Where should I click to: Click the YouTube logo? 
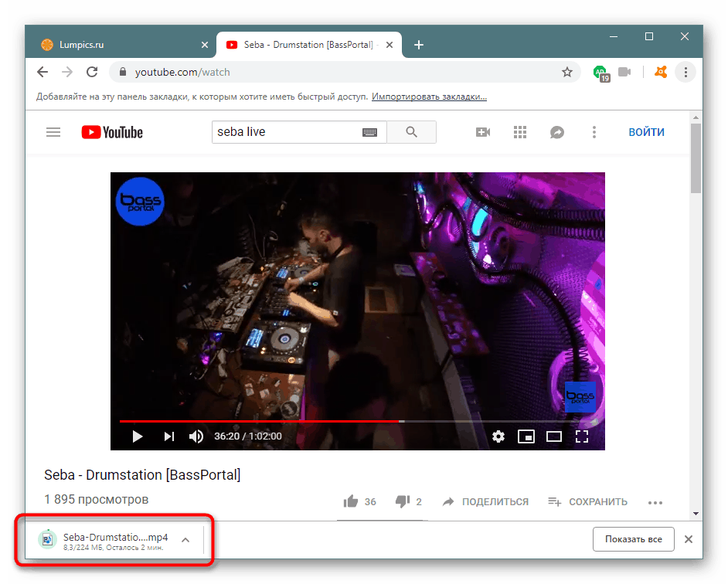(112, 132)
